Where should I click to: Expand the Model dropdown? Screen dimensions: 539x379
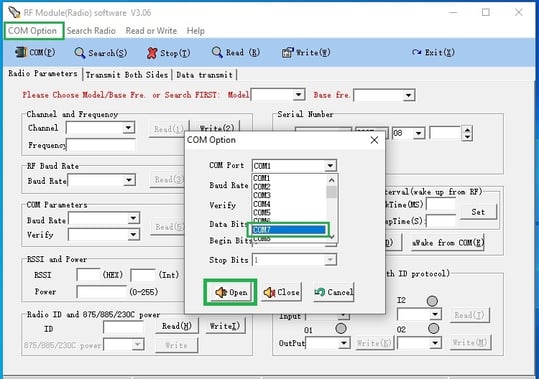[x=298, y=94]
